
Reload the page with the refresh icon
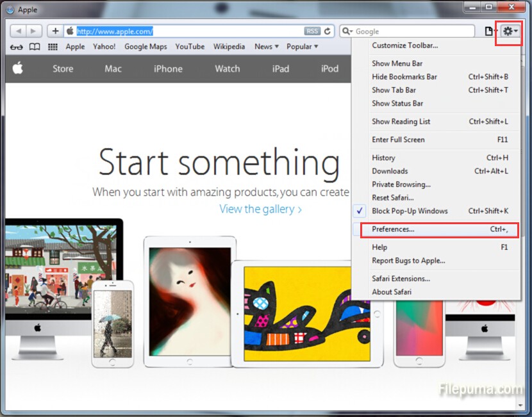pyautogui.click(x=328, y=31)
